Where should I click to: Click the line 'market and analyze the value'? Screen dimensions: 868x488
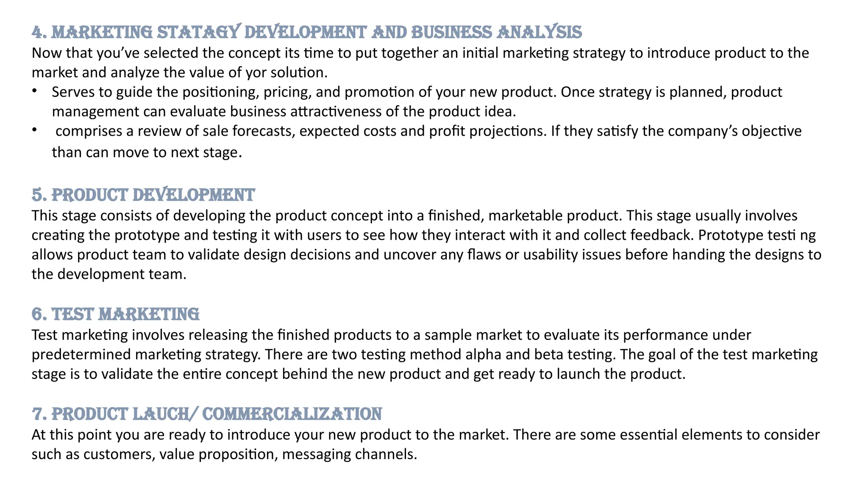(x=180, y=72)
